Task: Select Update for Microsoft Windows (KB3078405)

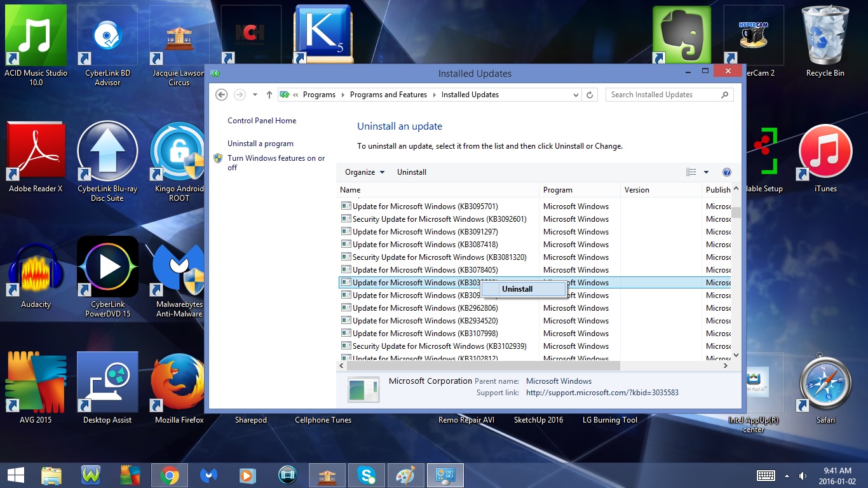Action: coord(534,270)
